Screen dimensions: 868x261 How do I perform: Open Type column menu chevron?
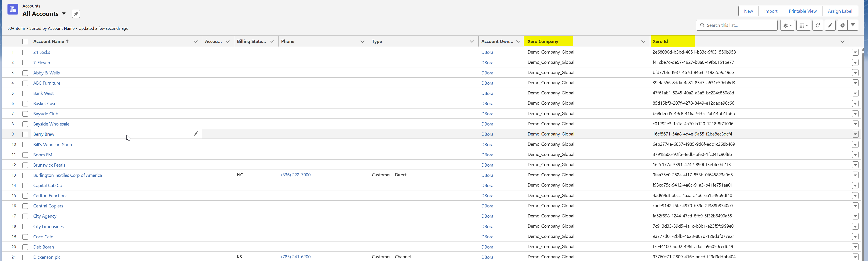pyautogui.click(x=472, y=42)
